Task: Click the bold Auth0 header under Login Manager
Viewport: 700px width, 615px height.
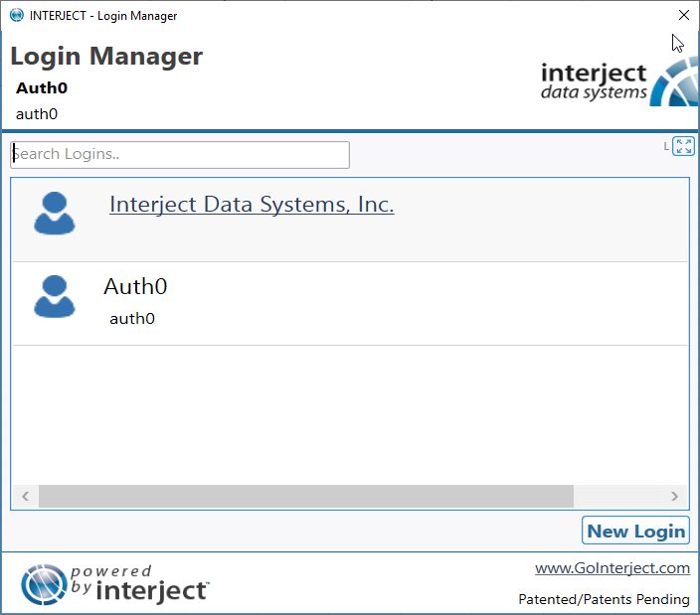Action: point(42,88)
